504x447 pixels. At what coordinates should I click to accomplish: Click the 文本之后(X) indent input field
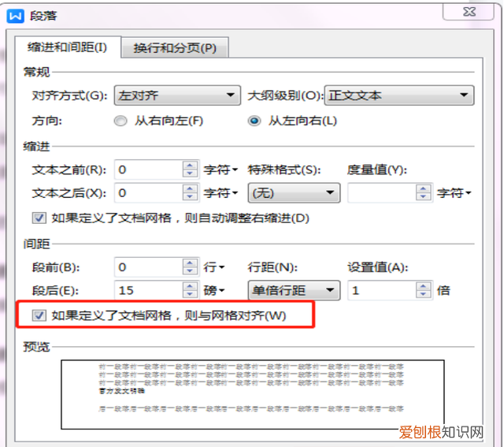tap(148, 193)
